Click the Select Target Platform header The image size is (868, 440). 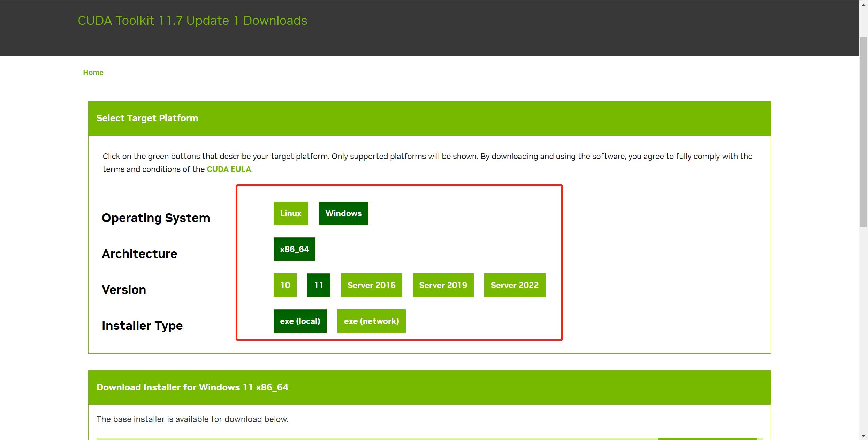pyautogui.click(x=429, y=118)
